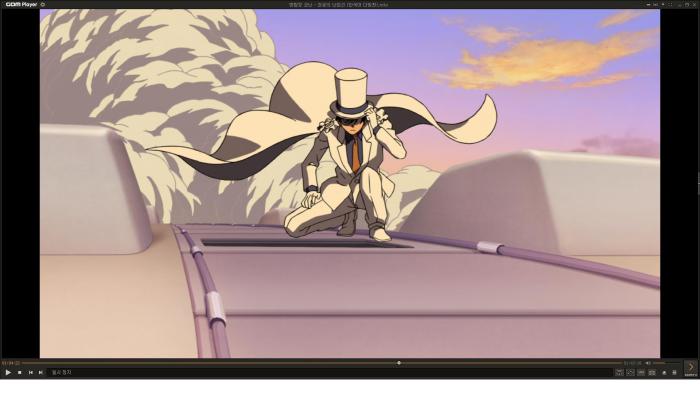Mute audio via the speaker icon
This screenshot has width=700, height=394.
pyautogui.click(x=648, y=363)
